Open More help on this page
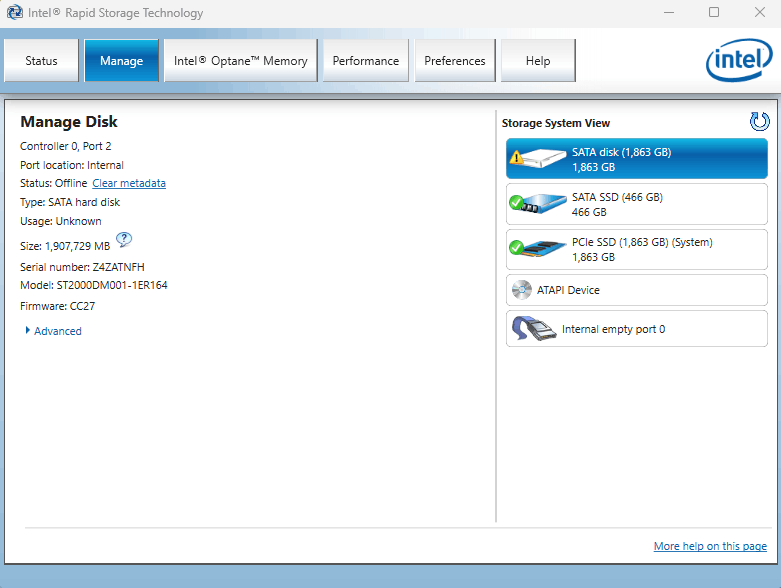 coord(710,546)
